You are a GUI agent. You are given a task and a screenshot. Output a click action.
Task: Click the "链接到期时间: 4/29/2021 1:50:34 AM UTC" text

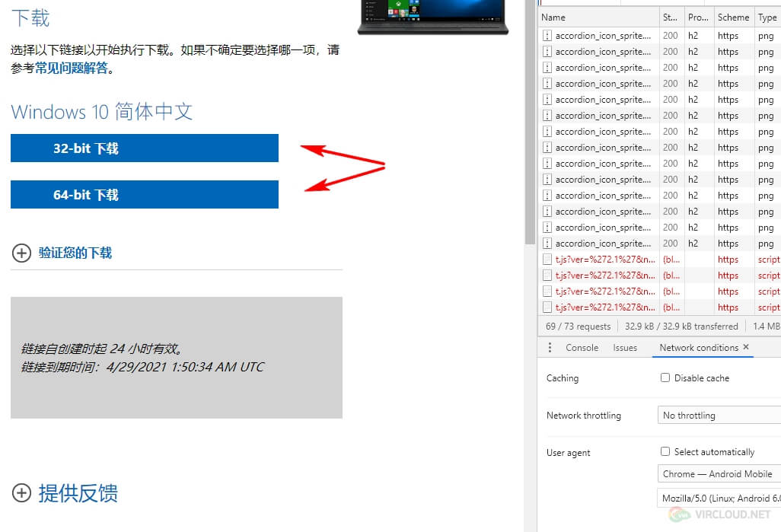tap(142, 367)
